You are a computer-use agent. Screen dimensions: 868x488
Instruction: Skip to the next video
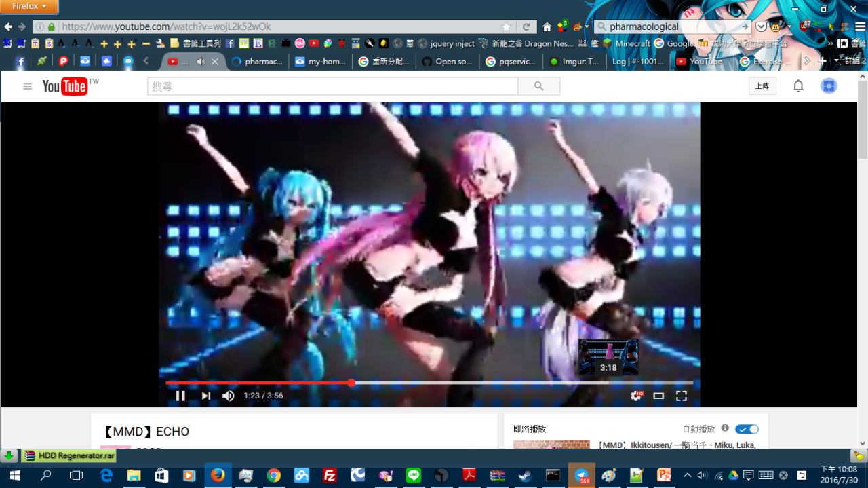205,396
